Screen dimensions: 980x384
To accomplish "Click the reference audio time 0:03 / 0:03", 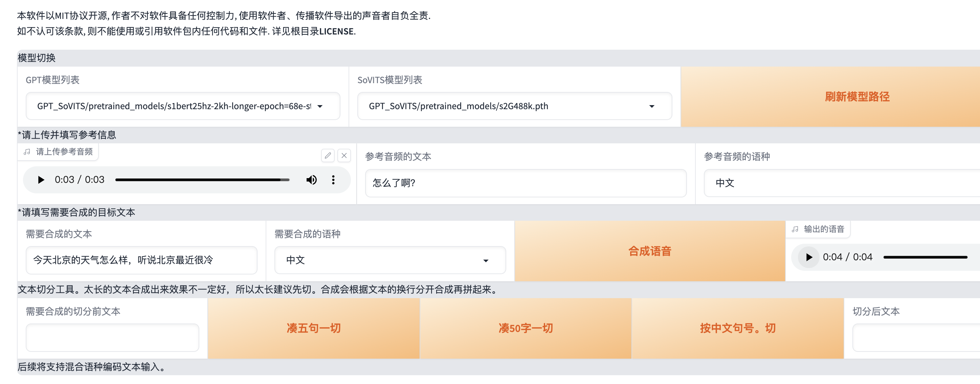I will pyautogui.click(x=80, y=179).
